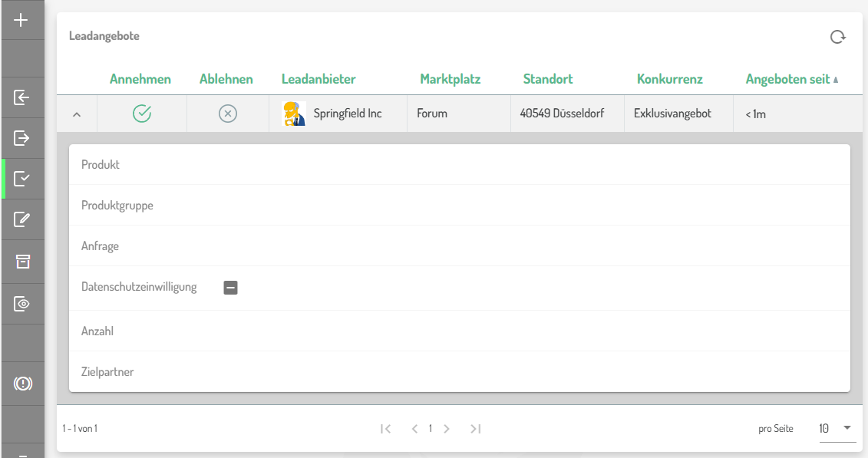This screenshot has width=868, height=458.
Task: Click the exclamation alert sidebar icon
Action: coord(22,384)
